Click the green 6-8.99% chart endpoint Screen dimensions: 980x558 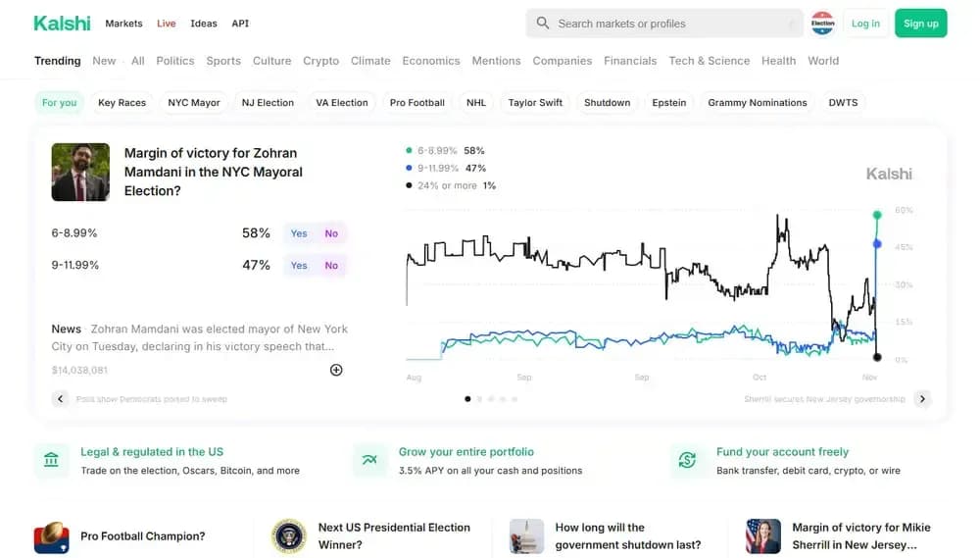pos(877,215)
